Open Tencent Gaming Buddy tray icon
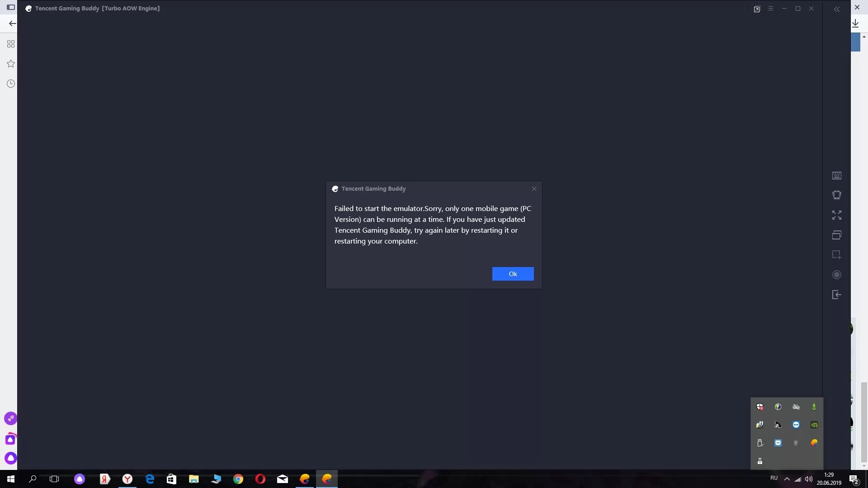 pyautogui.click(x=814, y=443)
